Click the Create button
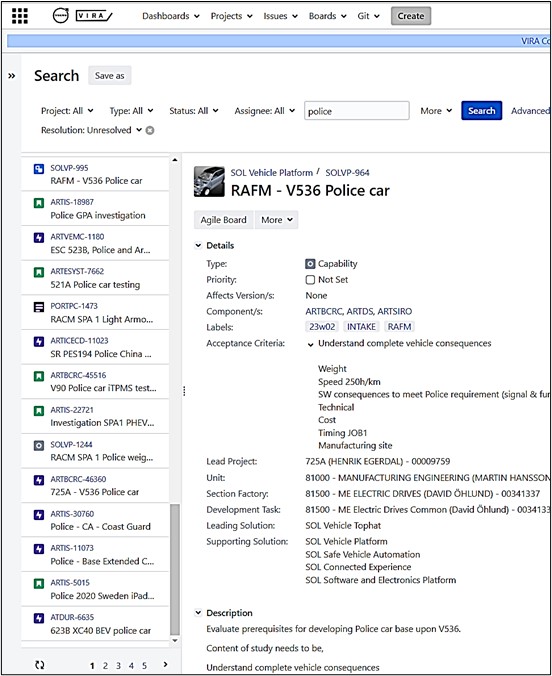The image size is (552, 676). tap(411, 16)
